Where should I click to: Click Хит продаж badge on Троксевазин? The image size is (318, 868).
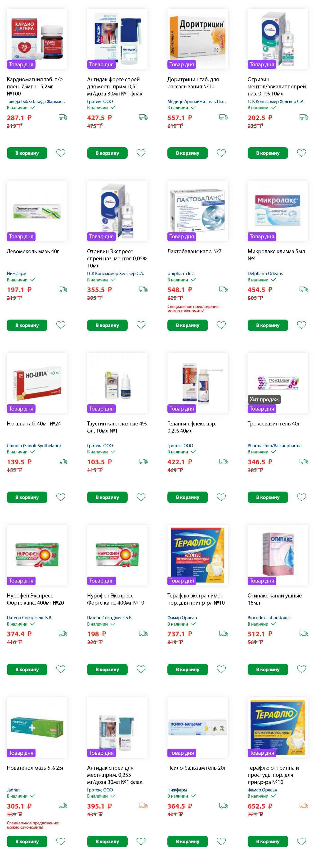pos(264,399)
